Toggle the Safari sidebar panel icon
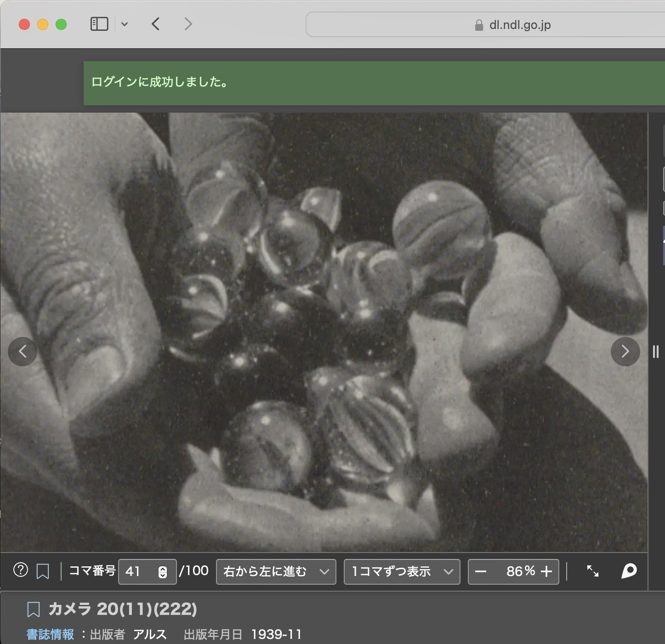 99,24
